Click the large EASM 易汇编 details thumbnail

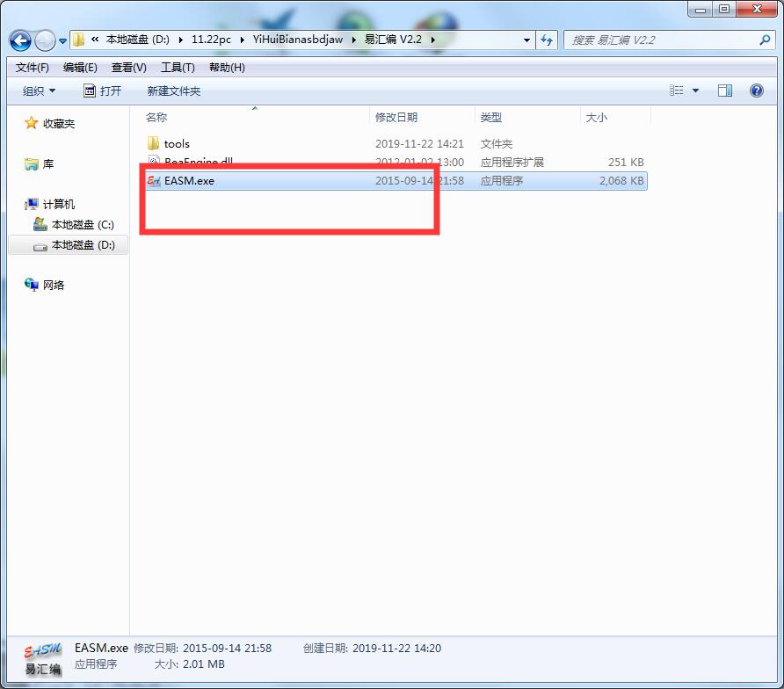43,659
